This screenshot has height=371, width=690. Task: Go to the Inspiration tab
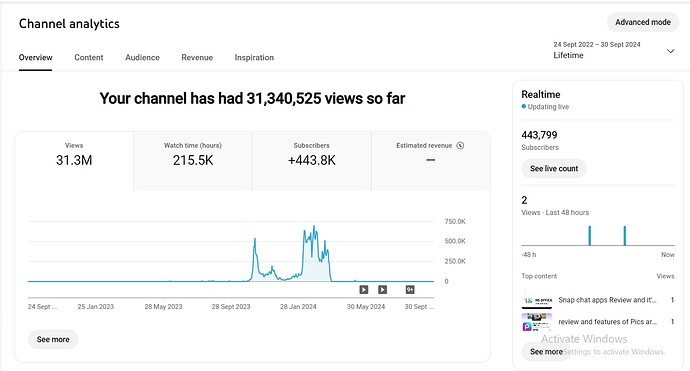click(x=254, y=58)
